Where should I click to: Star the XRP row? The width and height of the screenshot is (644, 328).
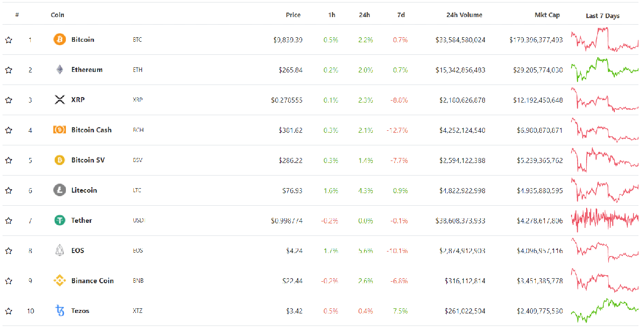point(9,100)
